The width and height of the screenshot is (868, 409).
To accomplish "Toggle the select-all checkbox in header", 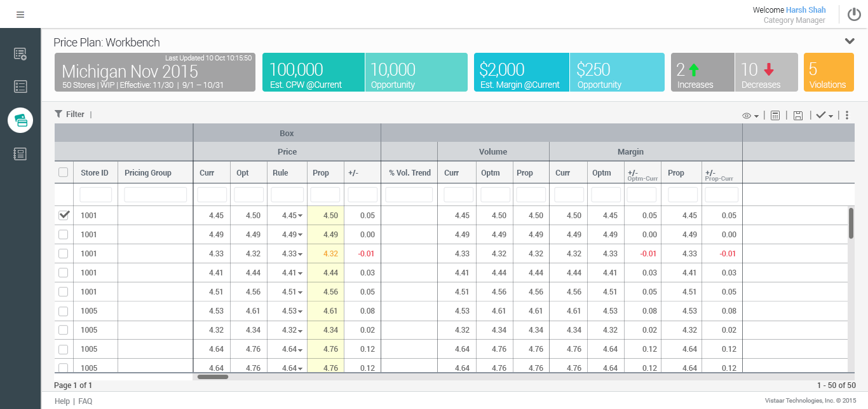I will tap(64, 172).
